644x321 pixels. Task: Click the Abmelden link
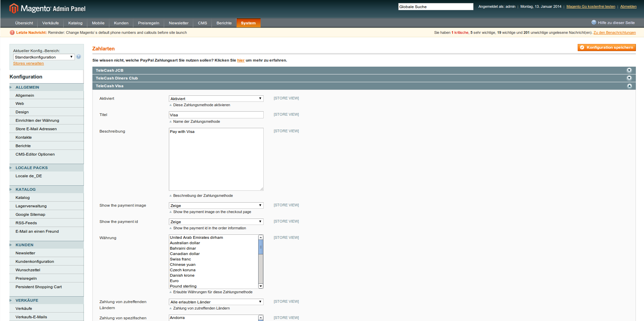[x=628, y=7]
